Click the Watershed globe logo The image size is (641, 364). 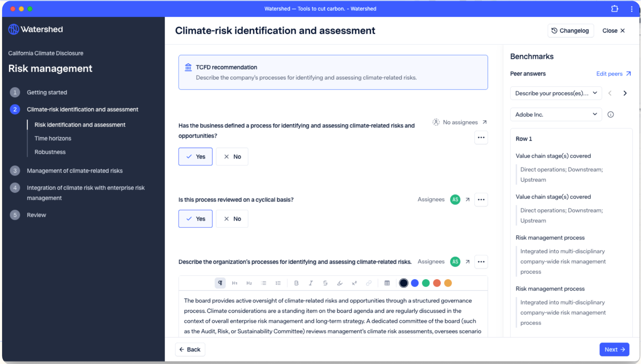pyautogui.click(x=13, y=30)
